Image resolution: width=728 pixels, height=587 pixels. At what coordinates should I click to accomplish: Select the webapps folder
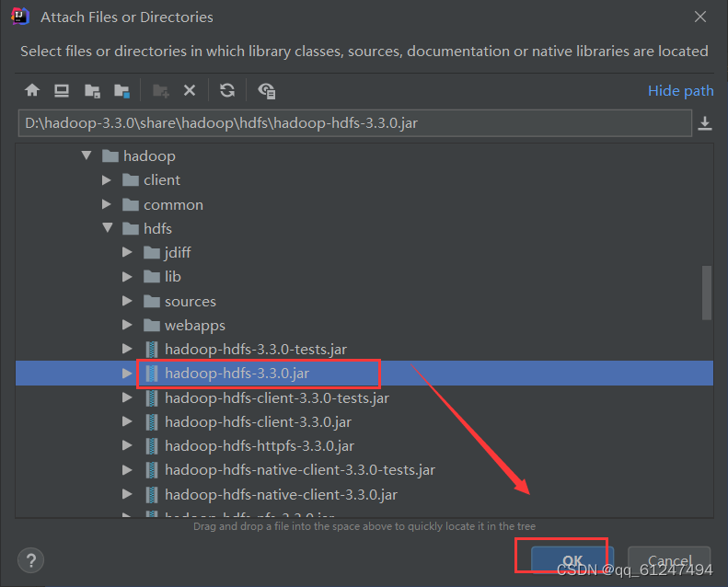click(x=184, y=326)
